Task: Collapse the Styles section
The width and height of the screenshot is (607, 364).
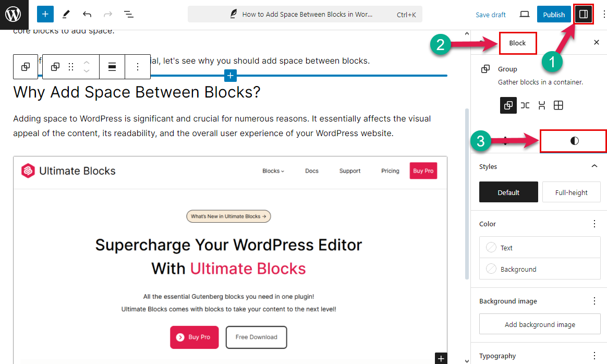Action: point(594,166)
